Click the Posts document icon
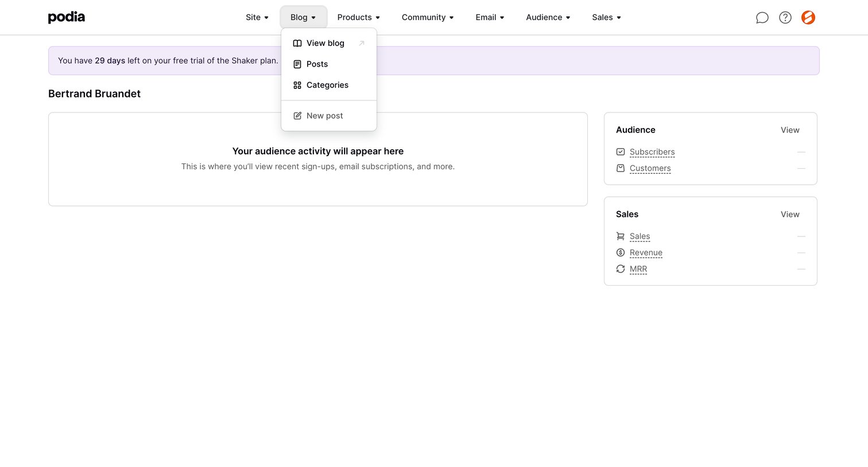This screenshot has height=467, width=868. (297, 64)
